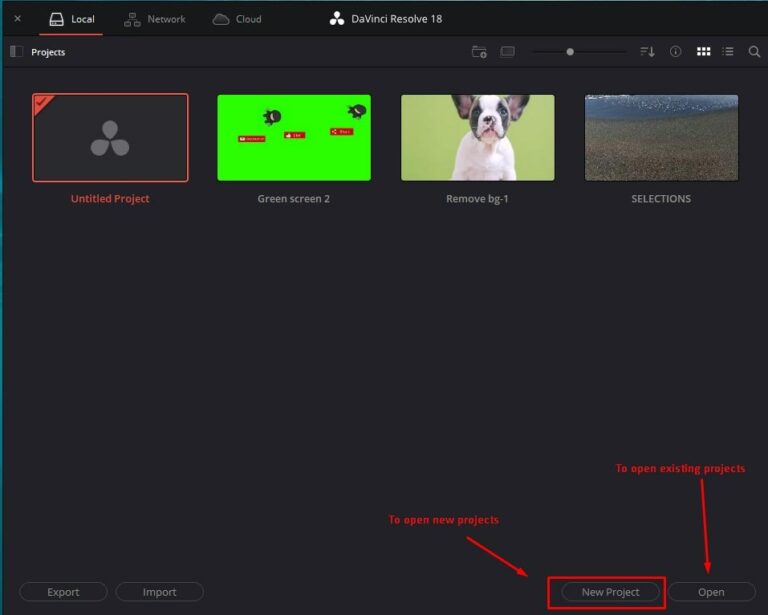The width and height of the screenshot is (768, 615).
Task: Click the DaVinci Resolve logo icon
Action: 337,19
